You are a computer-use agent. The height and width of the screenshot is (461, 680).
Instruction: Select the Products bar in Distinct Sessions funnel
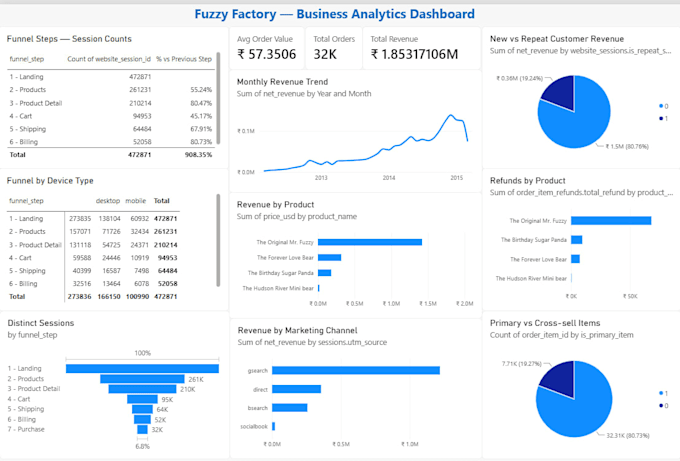[142, 379]
